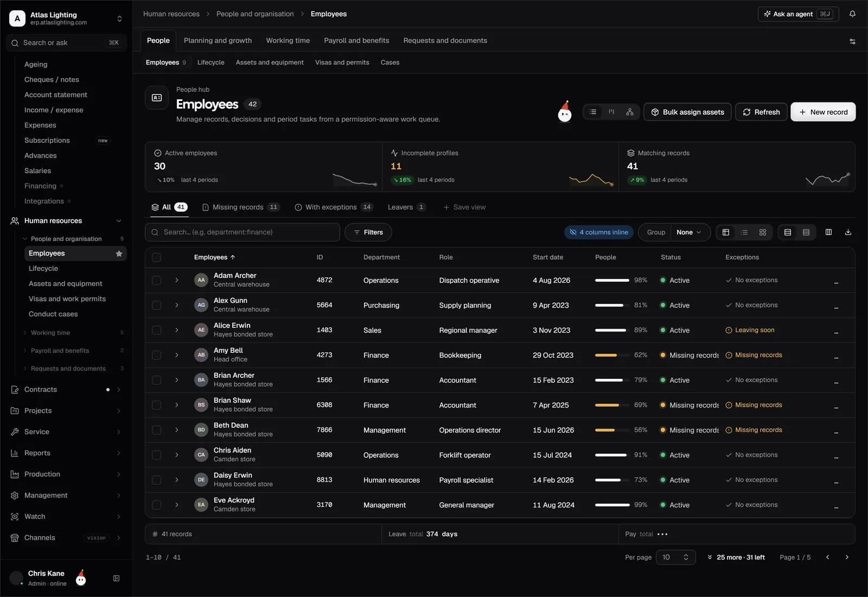This screenshot has height=597, width=868.
Task: Expand the Brian Shaw row details
Action: 177,405
